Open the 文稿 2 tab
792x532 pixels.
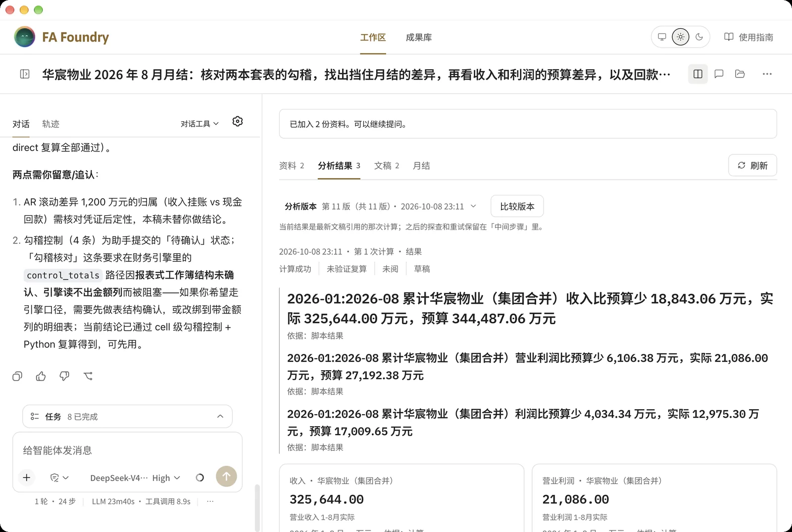coord(387,166)
